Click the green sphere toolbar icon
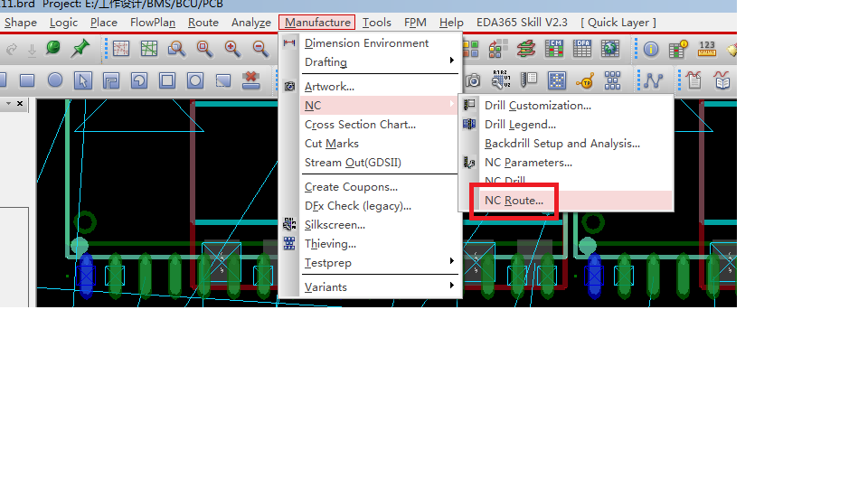Screen dimensions: 868x488 click(53, 48)
